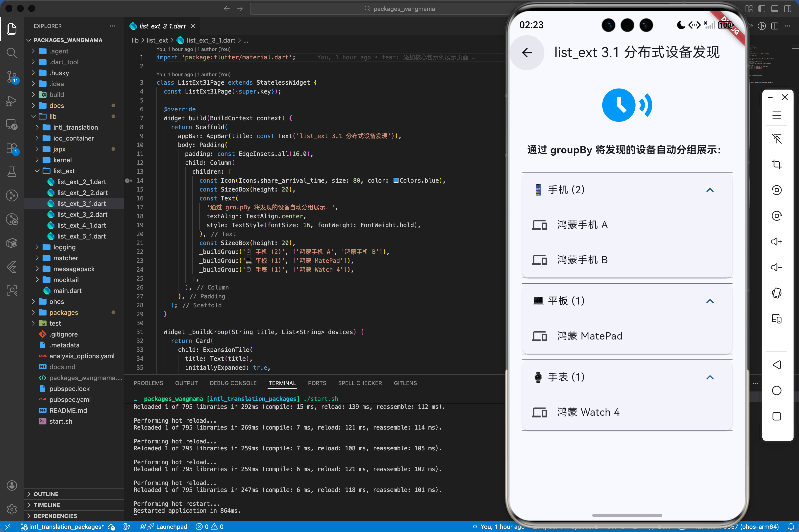Open the Search view in activity bar
This screenshot has height=532, width=799.
[x=12, y=53]
